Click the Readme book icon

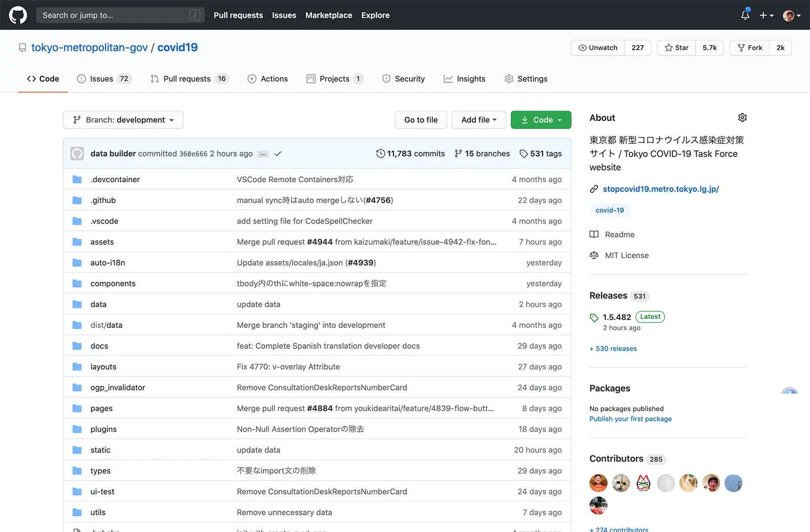(594, 234)
